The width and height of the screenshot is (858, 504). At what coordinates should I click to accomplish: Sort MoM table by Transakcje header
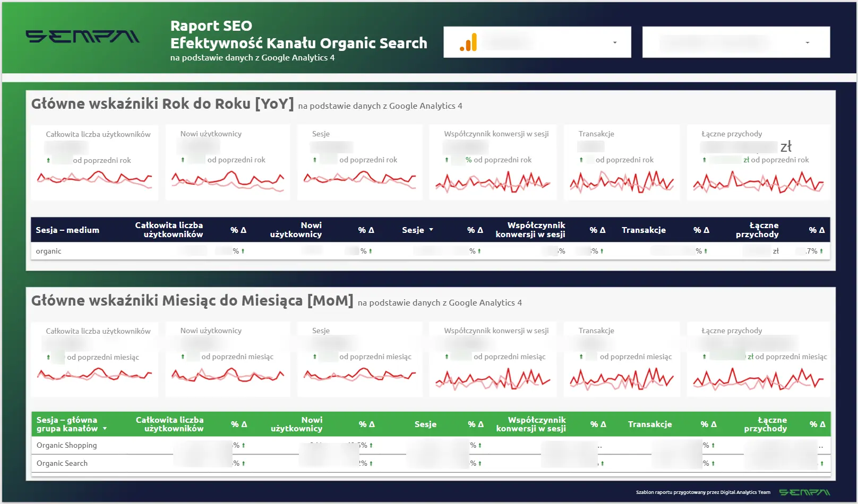click(x=650, y=424)
